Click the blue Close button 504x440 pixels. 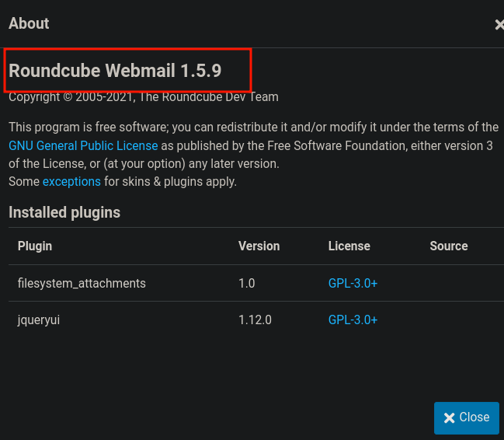click(x=467, y=417)
